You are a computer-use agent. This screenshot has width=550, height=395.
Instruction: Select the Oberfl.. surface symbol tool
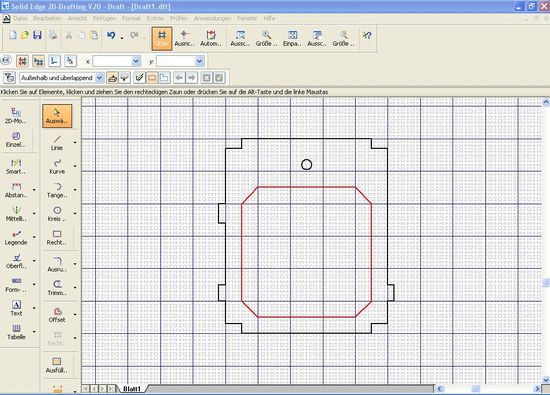tap(16, 261)
